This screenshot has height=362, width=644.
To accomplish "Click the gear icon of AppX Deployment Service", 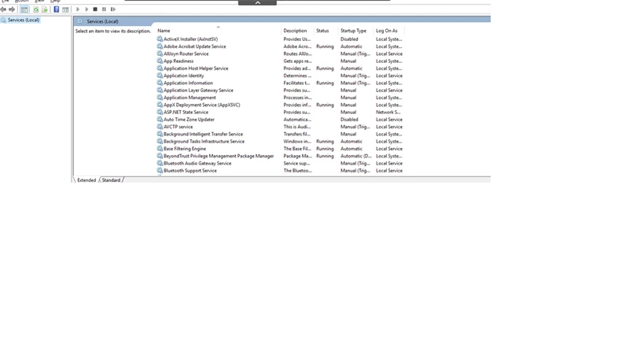I will click(160, 105).
